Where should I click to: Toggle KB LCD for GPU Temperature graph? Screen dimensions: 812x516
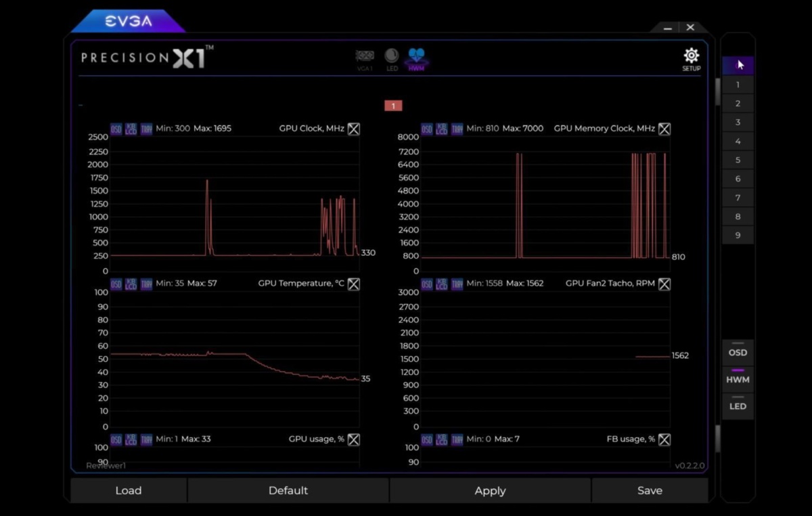[131, 284]
